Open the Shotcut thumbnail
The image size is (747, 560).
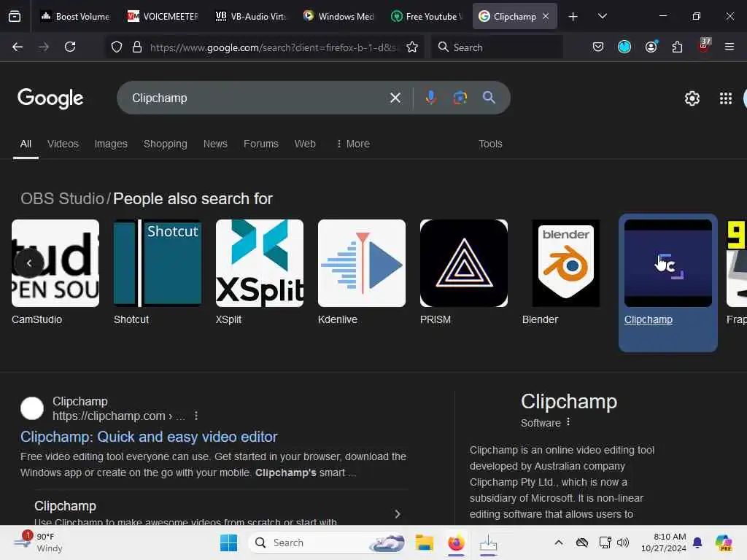[158, 262]
